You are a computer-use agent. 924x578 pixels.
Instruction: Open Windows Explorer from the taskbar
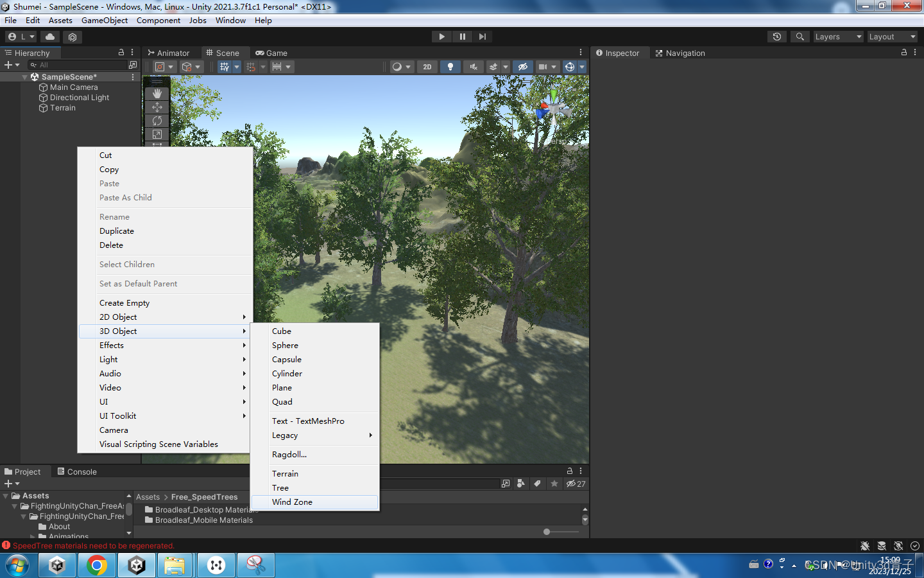(175, 565)
